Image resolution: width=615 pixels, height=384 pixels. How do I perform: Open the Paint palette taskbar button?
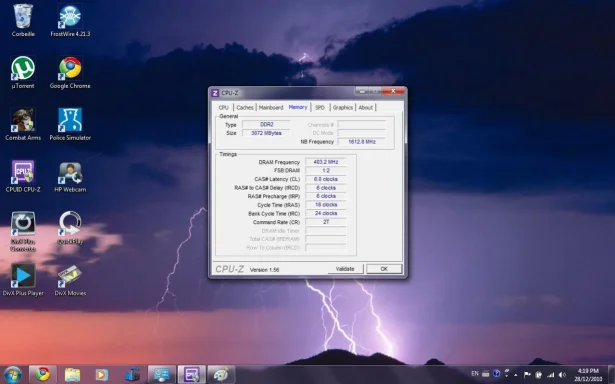221,374
